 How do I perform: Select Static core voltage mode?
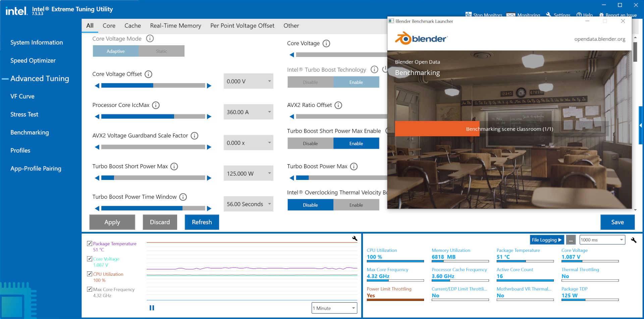coord(161,51)
